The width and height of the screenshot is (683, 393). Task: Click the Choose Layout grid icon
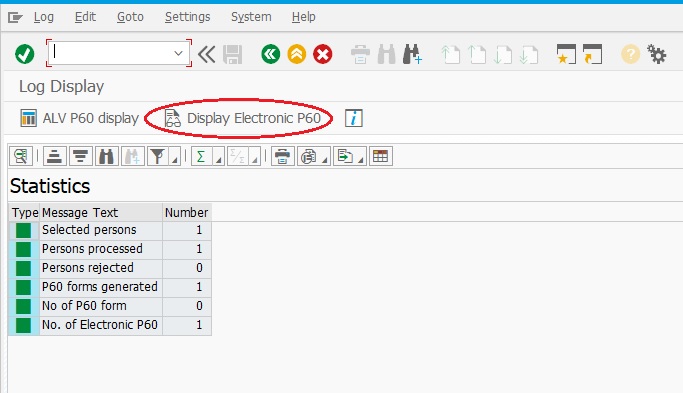381,156
